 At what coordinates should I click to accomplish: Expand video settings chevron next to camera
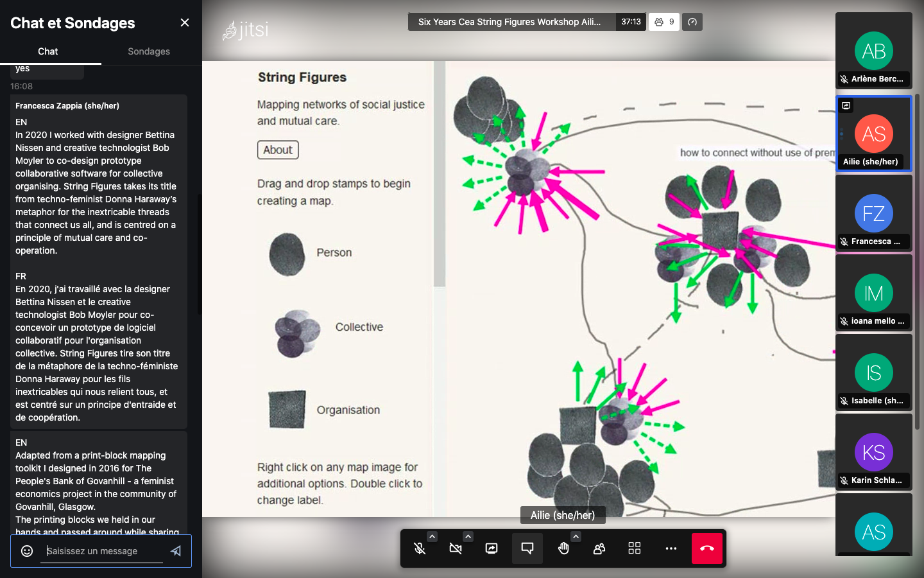point(468,536)
